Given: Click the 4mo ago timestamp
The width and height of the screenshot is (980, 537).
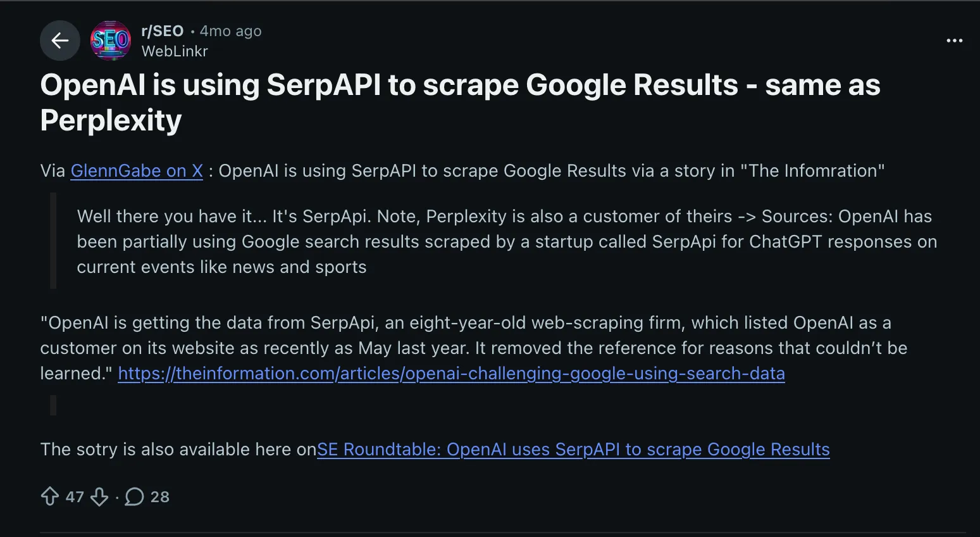Looking at the screenshot, I should pos(230,31).
